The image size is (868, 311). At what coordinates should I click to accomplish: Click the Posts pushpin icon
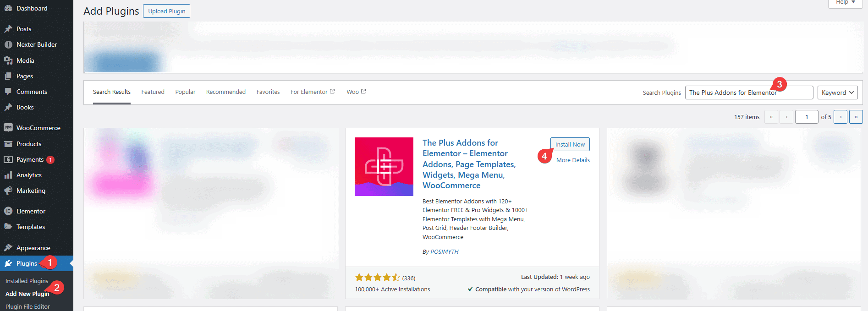[8, 29]
